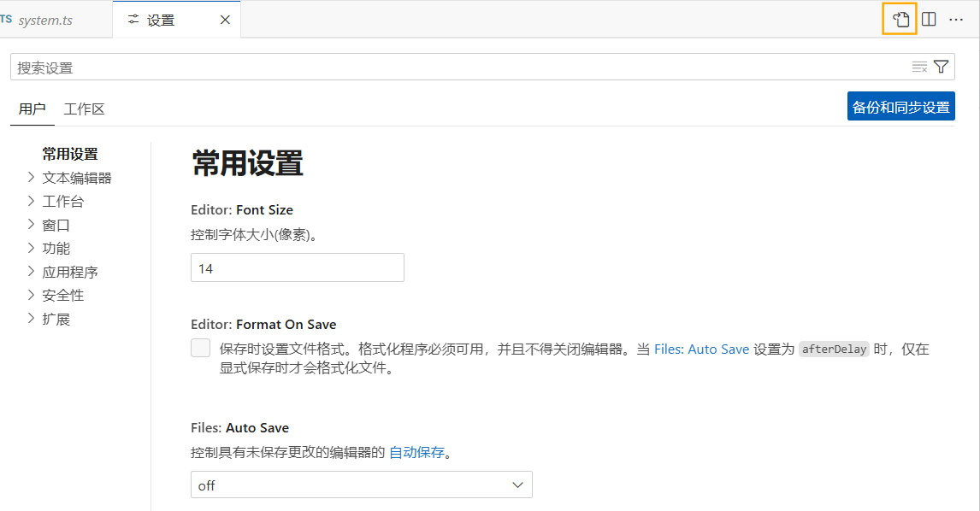980x511 pixels.
Task: Open 应用程序 settings section
Action: pyautogui.click(x=70, y=272)
